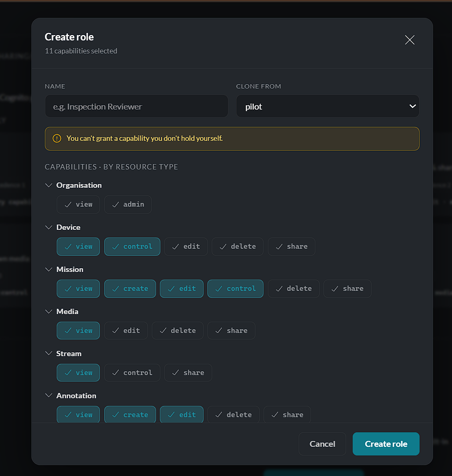Enable Organisation view capability
The image size is (452, 476).
coord(78,205)
